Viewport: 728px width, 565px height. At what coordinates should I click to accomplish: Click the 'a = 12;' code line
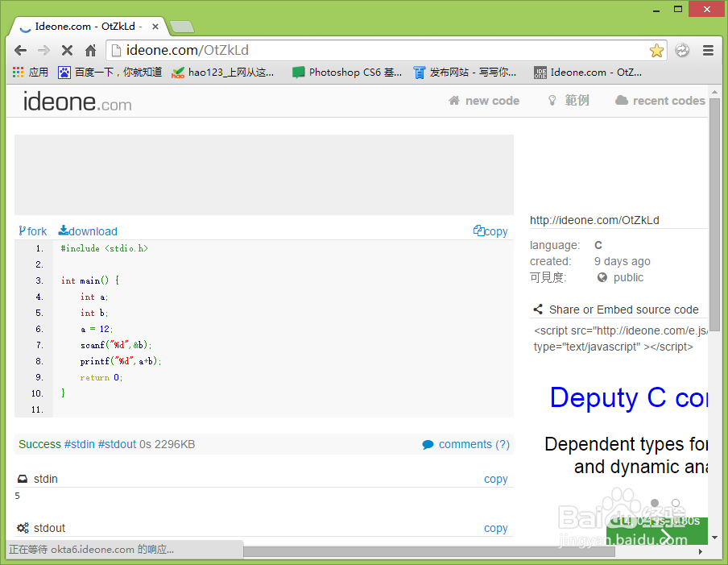pos(97,329)
